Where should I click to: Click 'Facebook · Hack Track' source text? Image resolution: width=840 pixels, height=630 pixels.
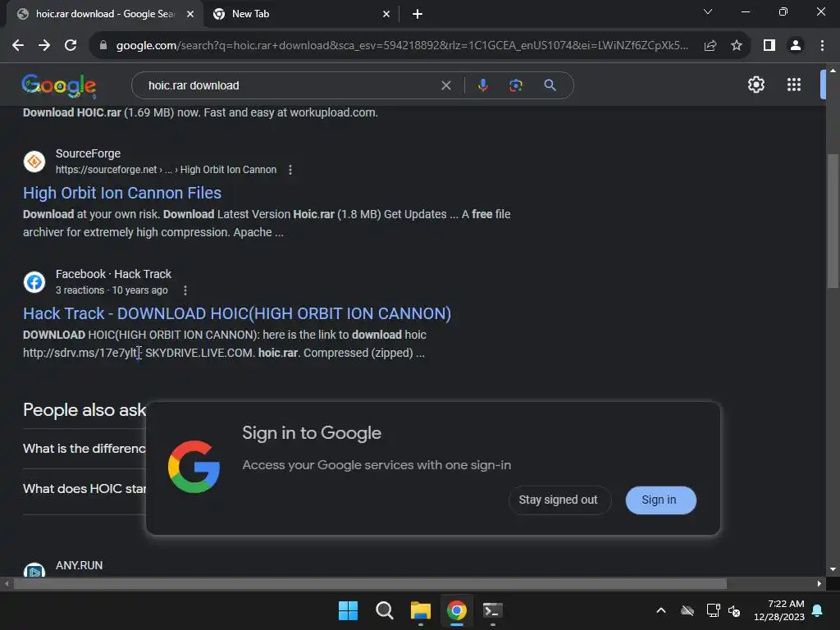point(113,274)
